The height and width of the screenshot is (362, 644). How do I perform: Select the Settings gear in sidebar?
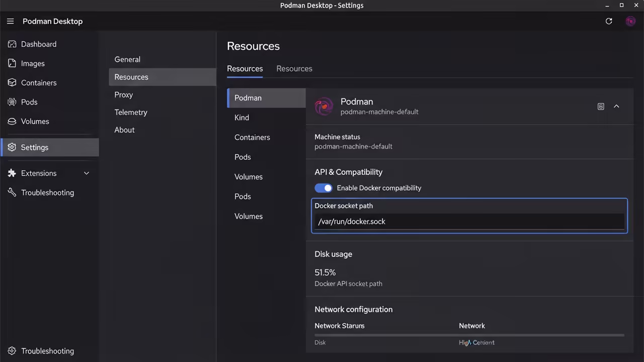[12, 147]
